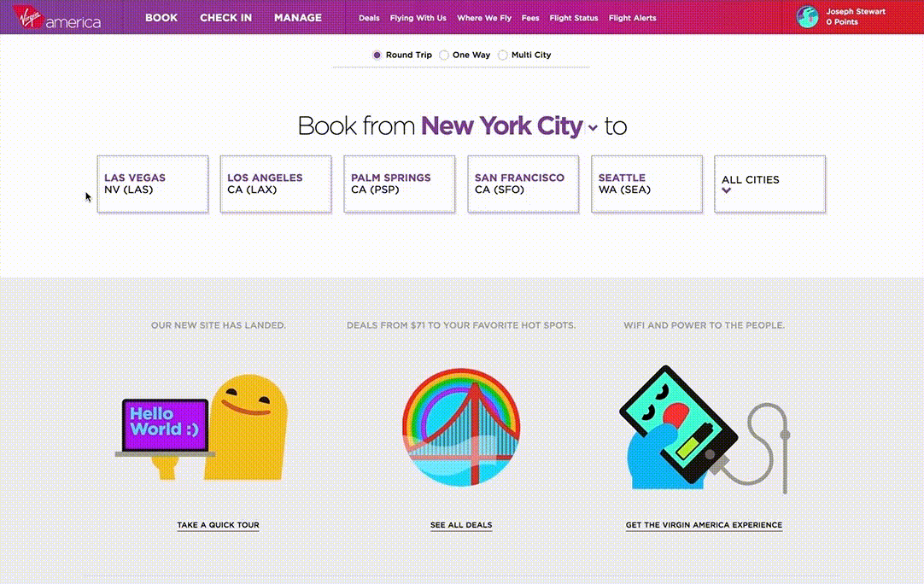This screenshot has height=584, width=924.
Task: Open the Book menu
Action: click(x=161, y=18)
